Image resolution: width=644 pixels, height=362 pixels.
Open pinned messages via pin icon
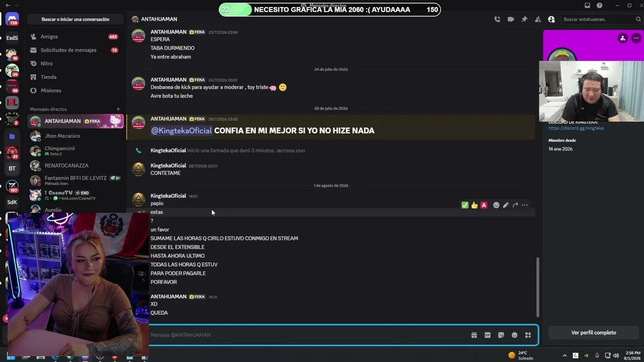[x=524, y=19]
